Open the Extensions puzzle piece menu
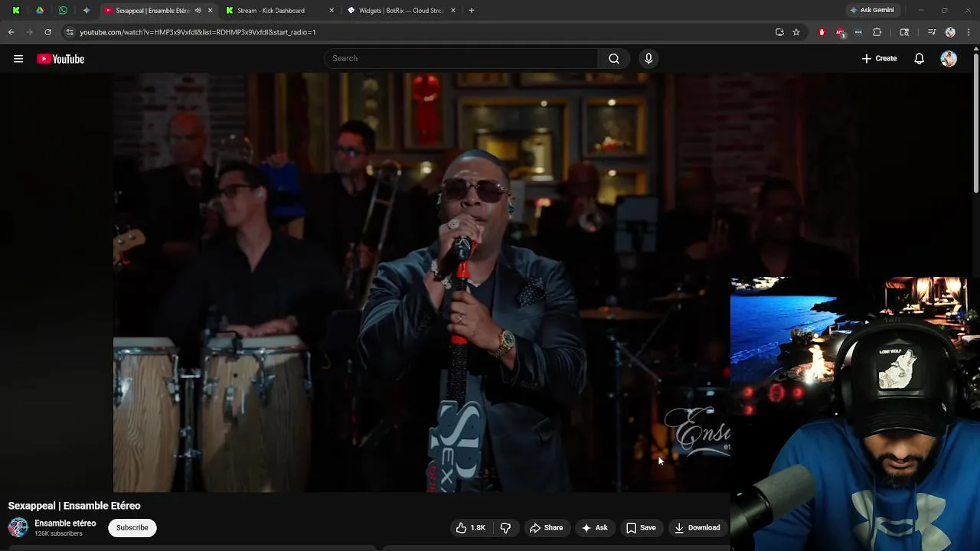The width and height of the screenshot is (980, 551). pyautogui.click(x=877, y=32)
